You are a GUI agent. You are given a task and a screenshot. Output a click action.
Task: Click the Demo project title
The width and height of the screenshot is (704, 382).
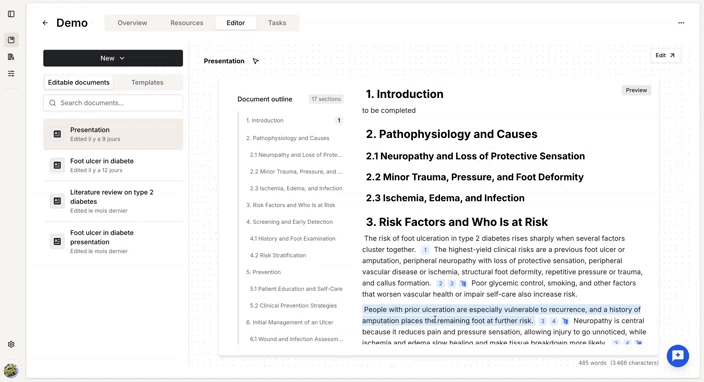72,23
